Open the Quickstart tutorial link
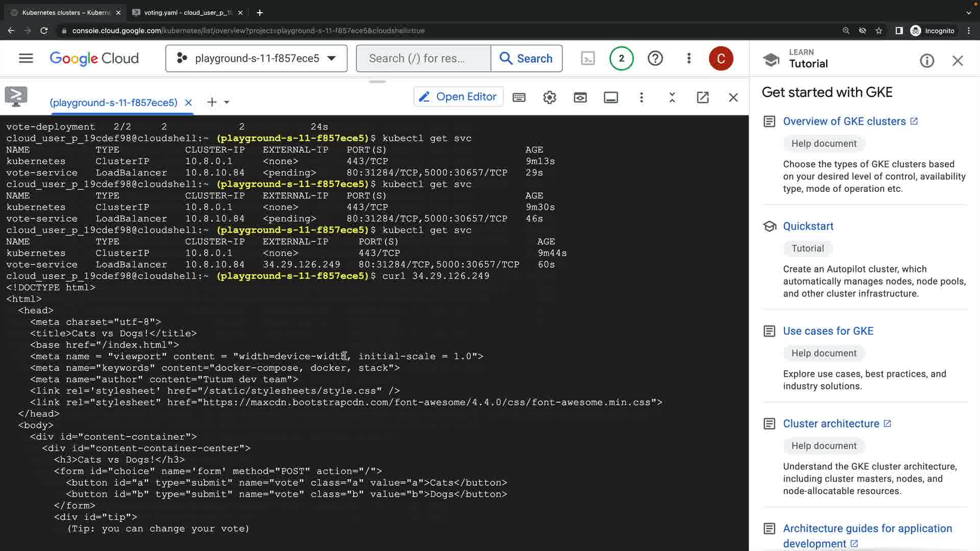Viewport: 980px width, 551px height. (808, 226)
